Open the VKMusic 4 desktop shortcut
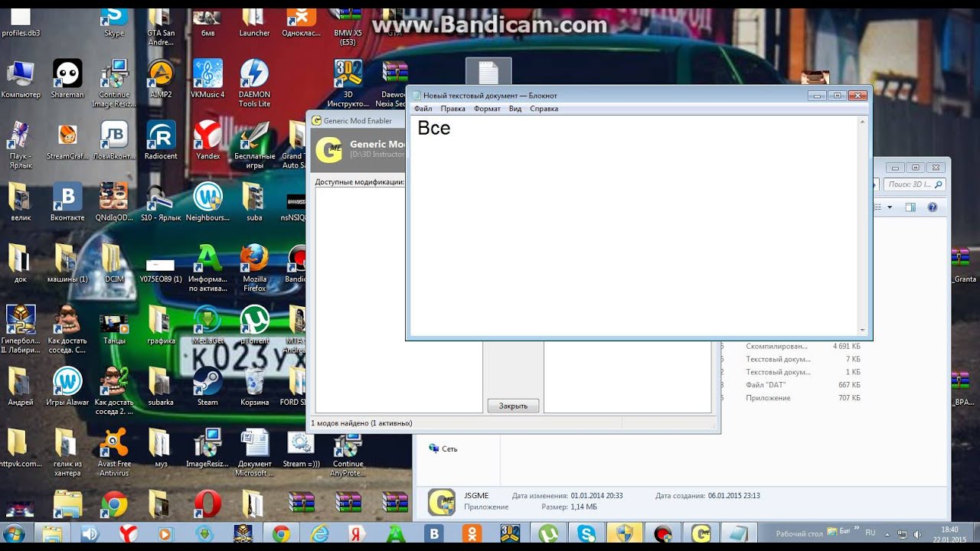The image size is (980, 551). click(207, 79)
